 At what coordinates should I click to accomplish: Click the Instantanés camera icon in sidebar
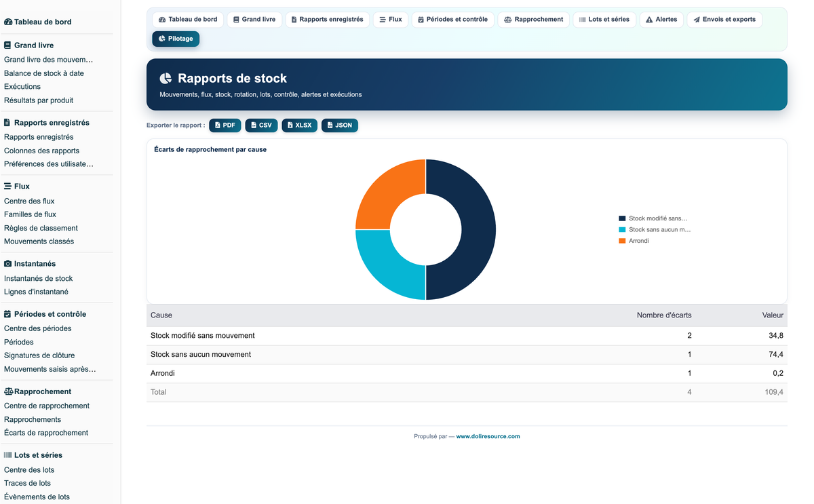(7, 264)
